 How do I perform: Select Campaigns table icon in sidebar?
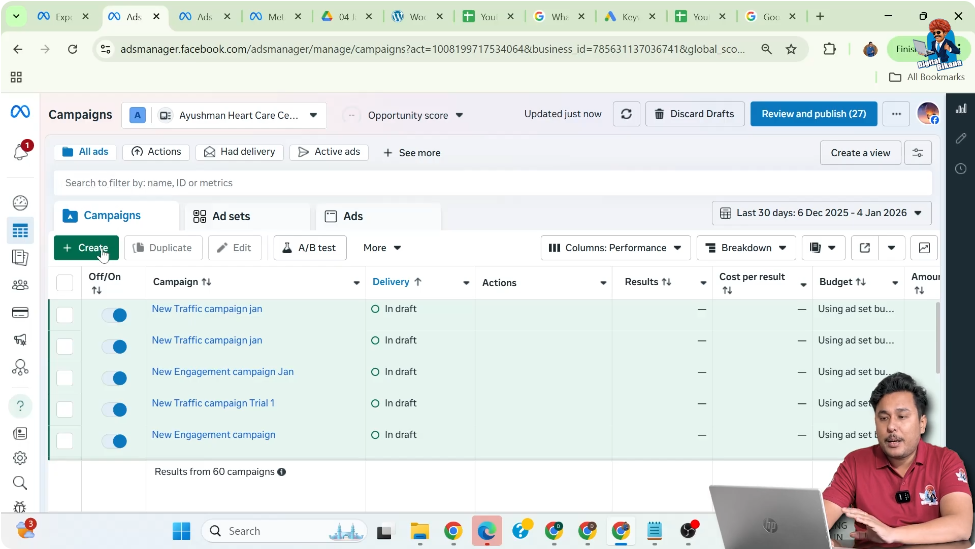pos(20,231)
